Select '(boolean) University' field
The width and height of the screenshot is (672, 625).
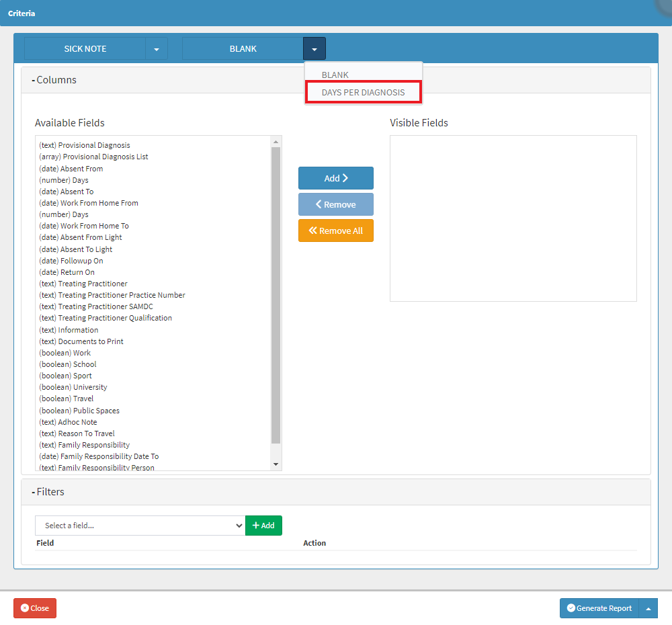73,387
